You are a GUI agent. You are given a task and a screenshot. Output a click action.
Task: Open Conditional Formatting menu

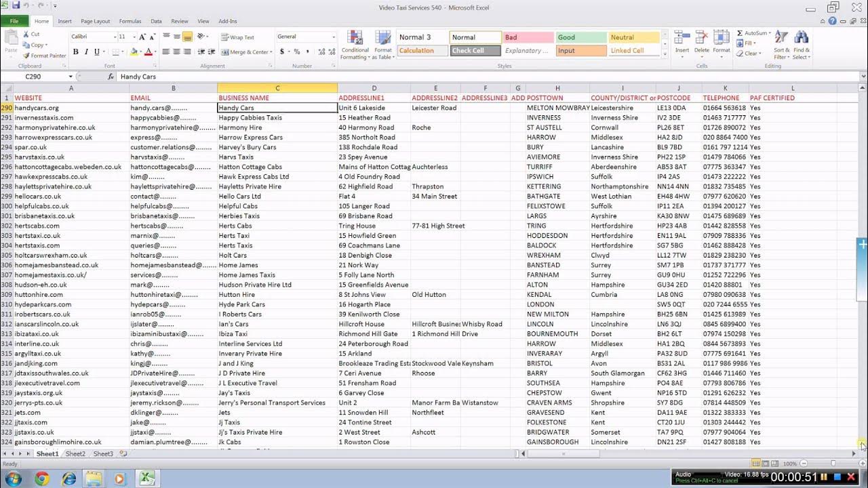[355, 45]
